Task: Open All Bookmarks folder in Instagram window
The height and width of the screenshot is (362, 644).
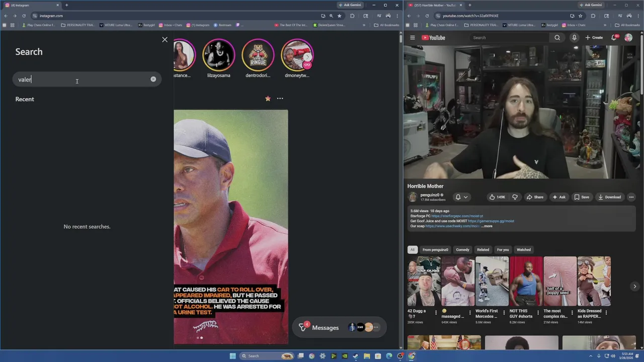Action: point(386,25)
